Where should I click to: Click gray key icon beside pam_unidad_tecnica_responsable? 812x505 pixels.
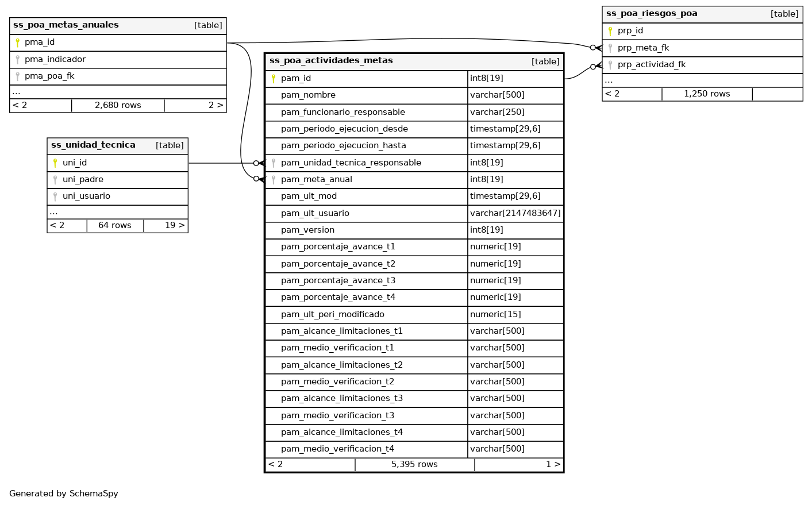(274, 163)
